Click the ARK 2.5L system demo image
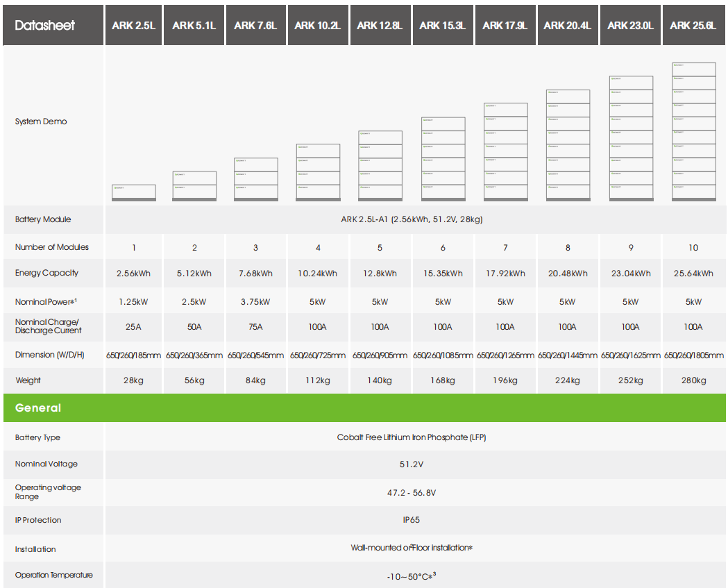The height and width of the screenshot is (588, 728). coord(134,193)
